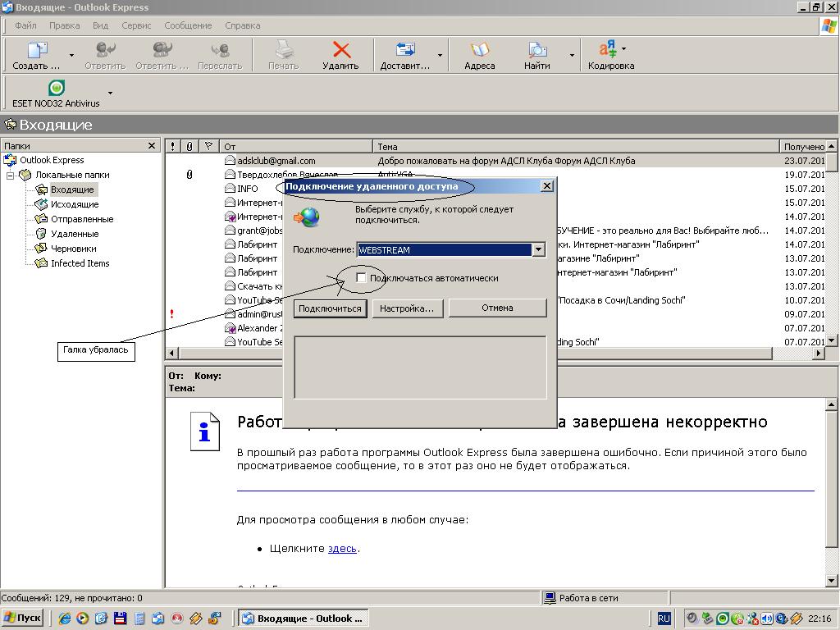Click the Найти search toolbar icon
Screen dimensions: 840x630
[537, 51]
